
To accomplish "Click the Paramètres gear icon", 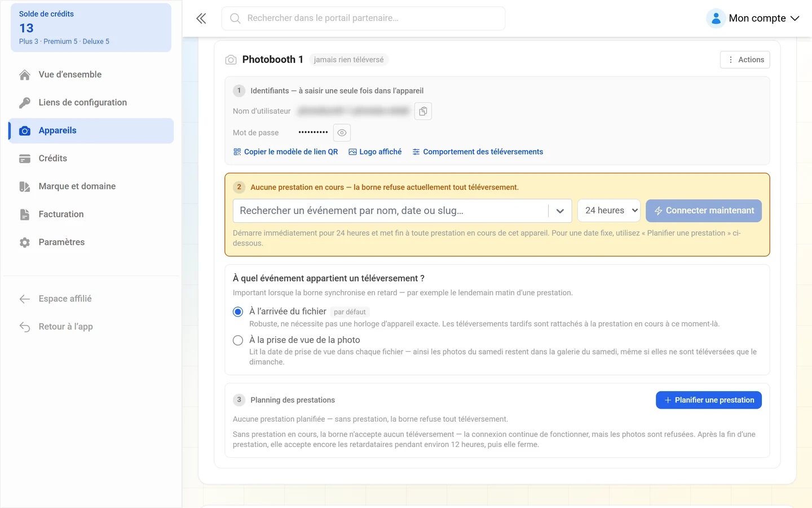I will (25, 242).
